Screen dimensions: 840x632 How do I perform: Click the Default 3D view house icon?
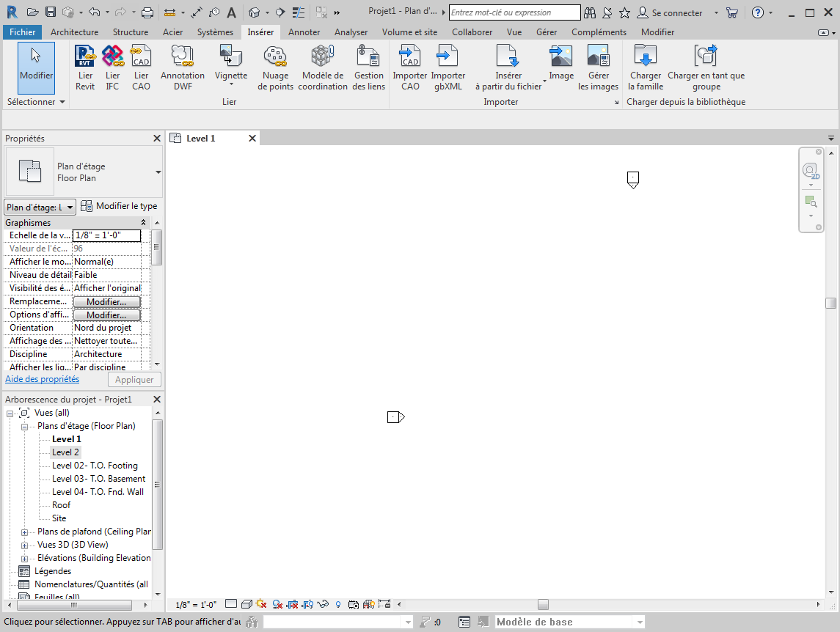point(255,12)
